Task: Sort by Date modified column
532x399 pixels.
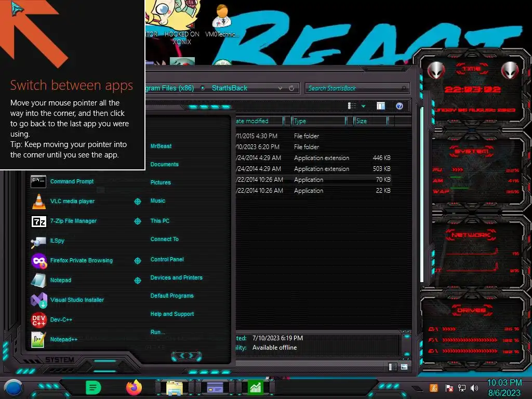Action: (259, 121)
